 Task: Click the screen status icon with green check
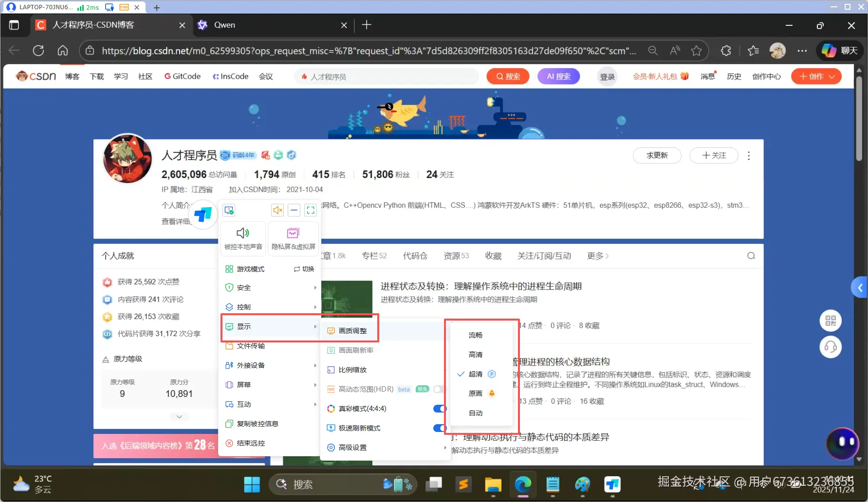point(229,210)
